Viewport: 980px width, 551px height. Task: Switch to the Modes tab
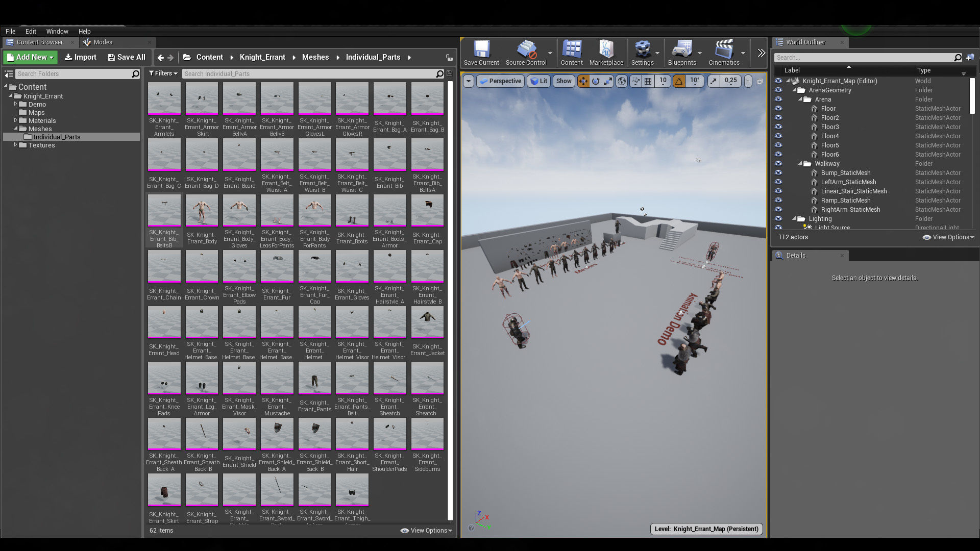[103, 42]
